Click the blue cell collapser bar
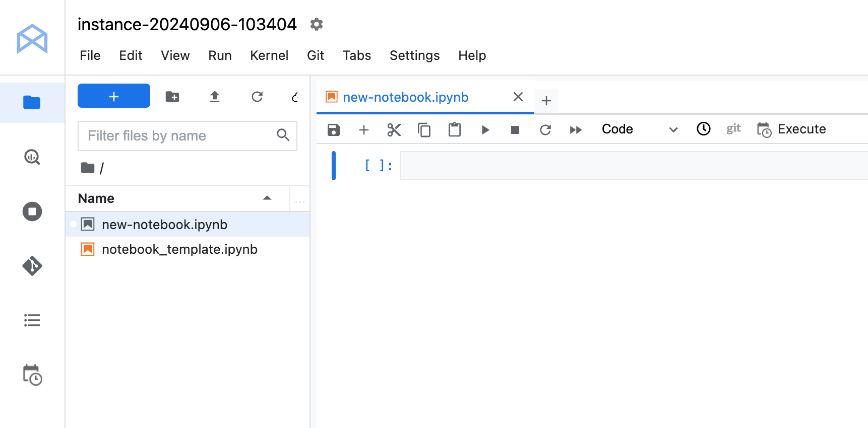 click(x=334, y=166)
